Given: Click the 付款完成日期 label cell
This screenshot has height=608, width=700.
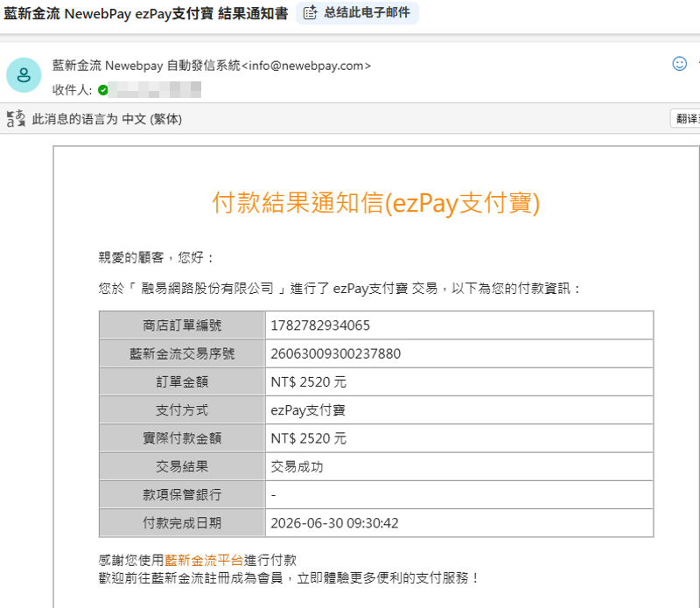Looking at the screenshot, I should 182,523.
